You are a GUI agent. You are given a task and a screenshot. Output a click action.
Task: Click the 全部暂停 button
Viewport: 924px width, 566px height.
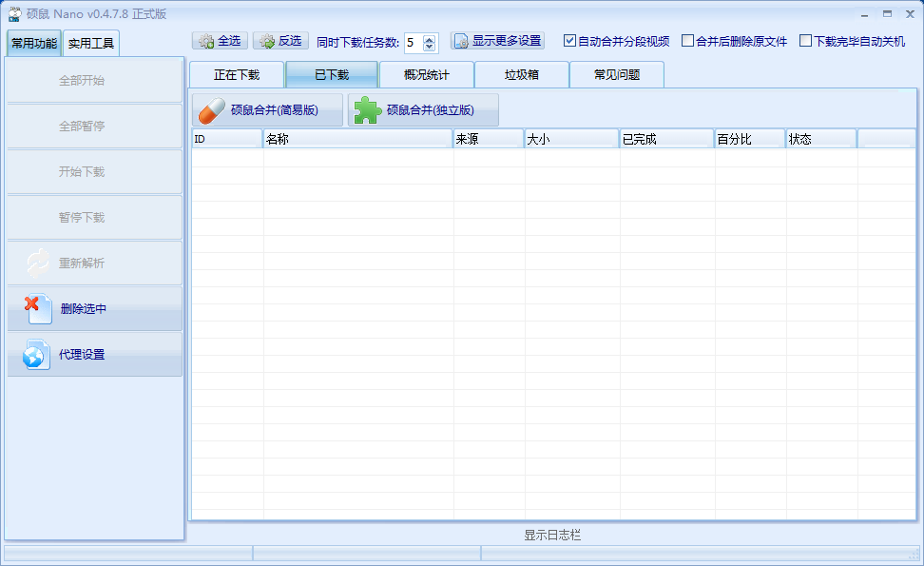95,127
